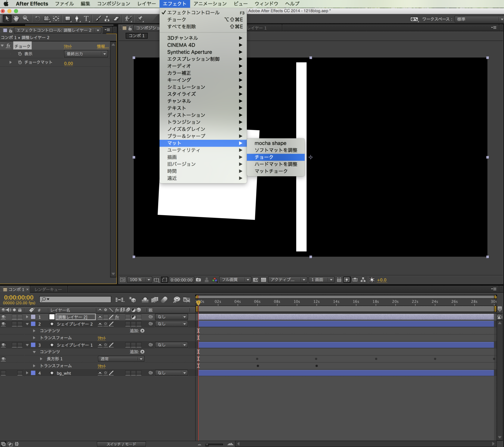Open the フル画質 resolution dropdown
Viewport: 504px width, 447px height.
pyautogui.click(x=235, y=280)
